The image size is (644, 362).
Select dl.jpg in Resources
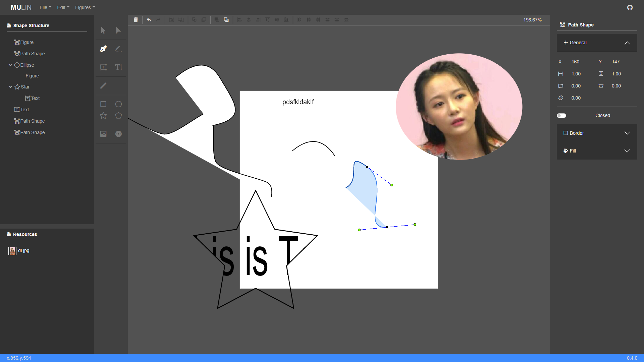[x=23, y=250]
